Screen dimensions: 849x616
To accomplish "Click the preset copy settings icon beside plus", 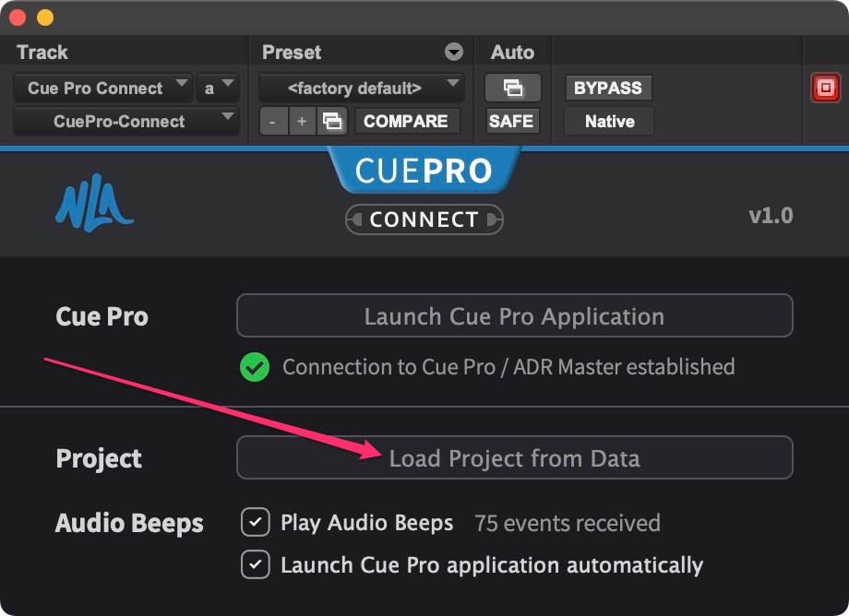I will (x=332, y=121).
